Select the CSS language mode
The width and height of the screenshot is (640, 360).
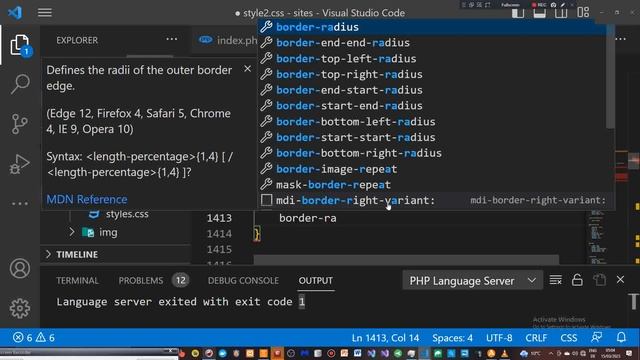point(569,338)
